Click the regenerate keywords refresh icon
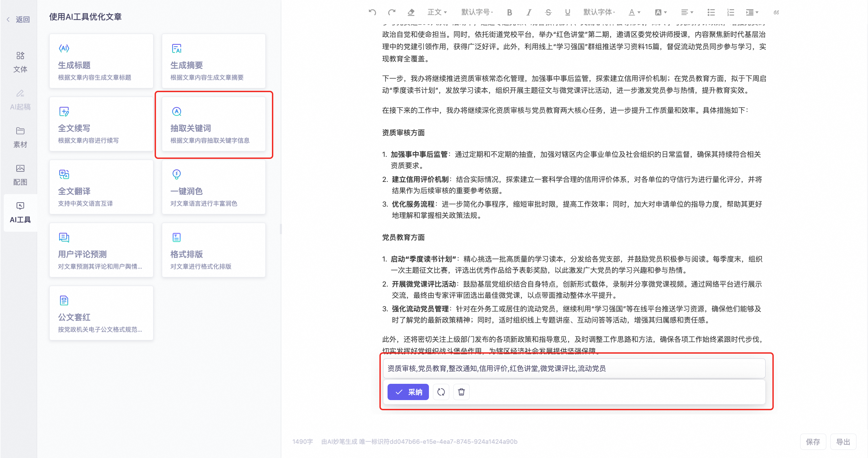The image size is (868, 458). 441,392
